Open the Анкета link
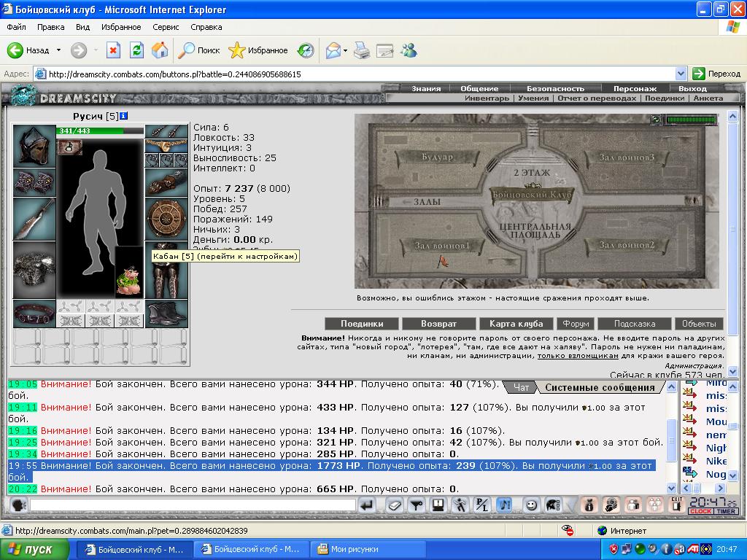 point(708,98)
